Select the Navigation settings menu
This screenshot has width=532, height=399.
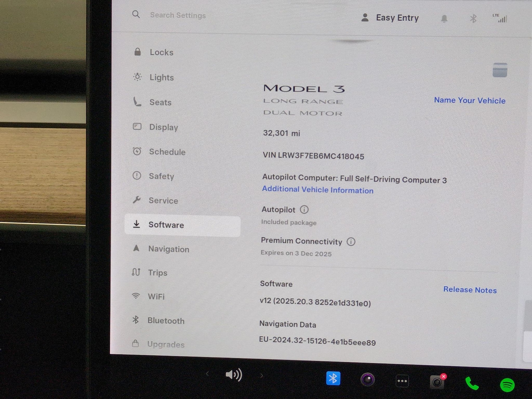click(168, 249)
